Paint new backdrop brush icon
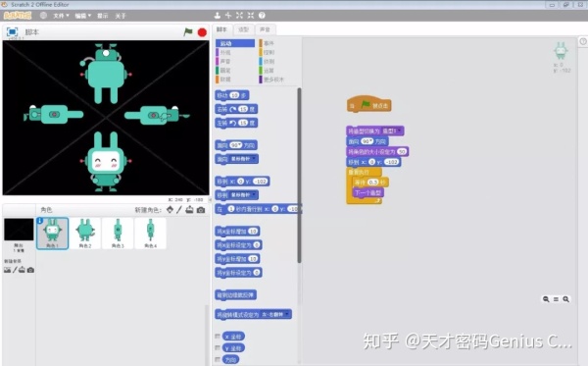 (15, 270)
